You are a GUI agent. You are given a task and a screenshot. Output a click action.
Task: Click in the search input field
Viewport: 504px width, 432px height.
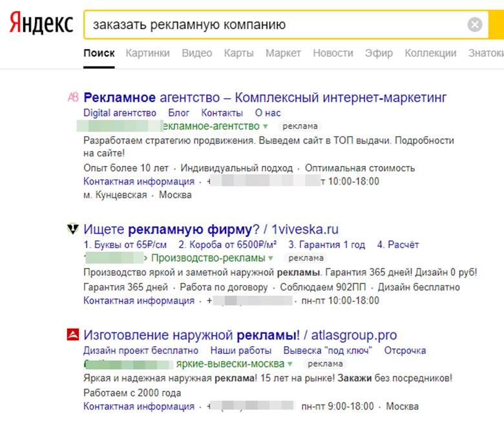click(x=271, y=25)
